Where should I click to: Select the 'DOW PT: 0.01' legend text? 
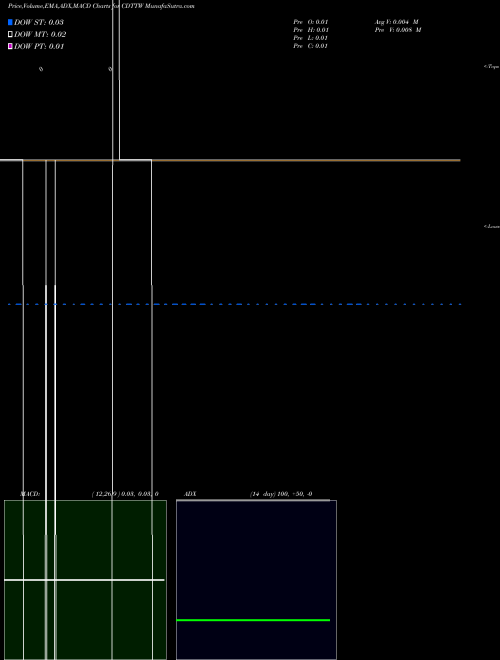39,46
